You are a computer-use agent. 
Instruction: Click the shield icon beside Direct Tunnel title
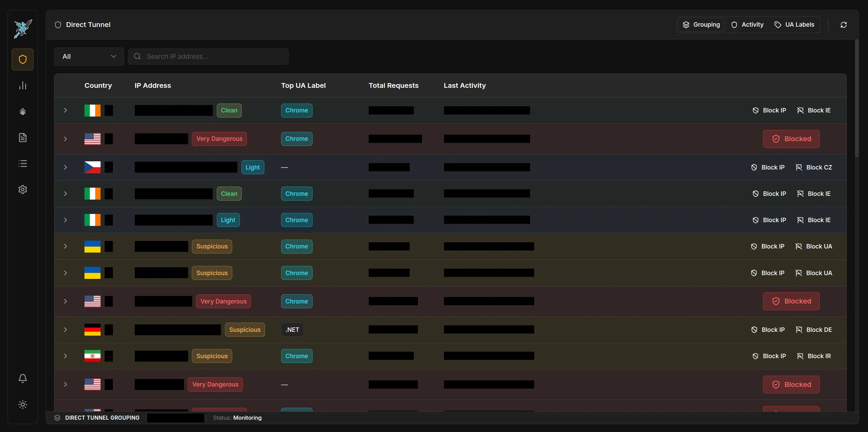click(x=58, y=25)
